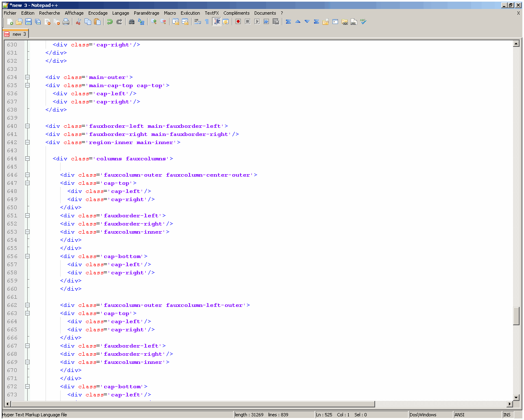Open the Encodage menu
The height and width of the screenshot is (420, 524).
(98, 13)
